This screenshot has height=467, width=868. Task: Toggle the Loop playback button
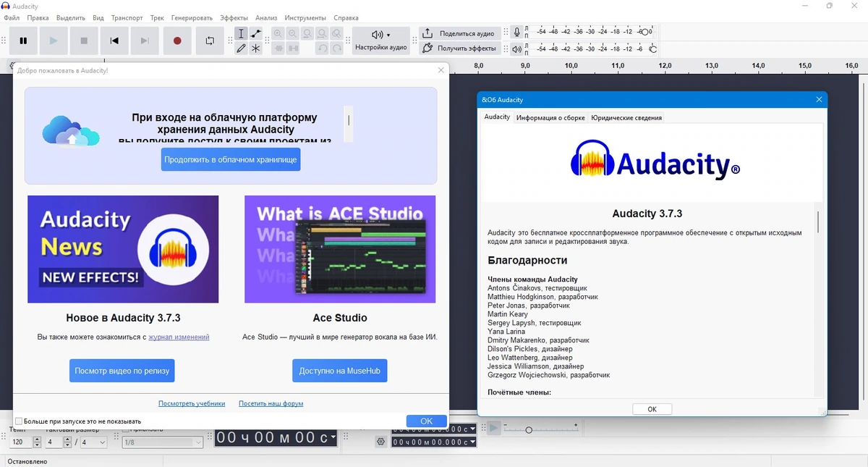[210, 41]
